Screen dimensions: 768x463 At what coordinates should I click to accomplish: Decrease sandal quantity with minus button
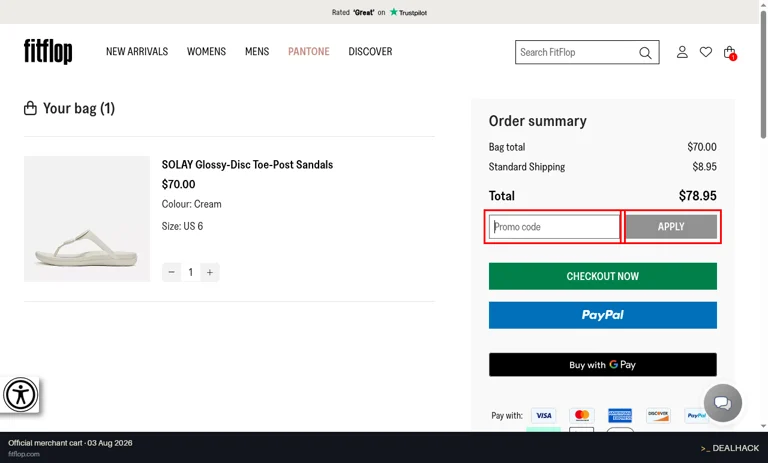pyautogui.click(x=171, y=272)
